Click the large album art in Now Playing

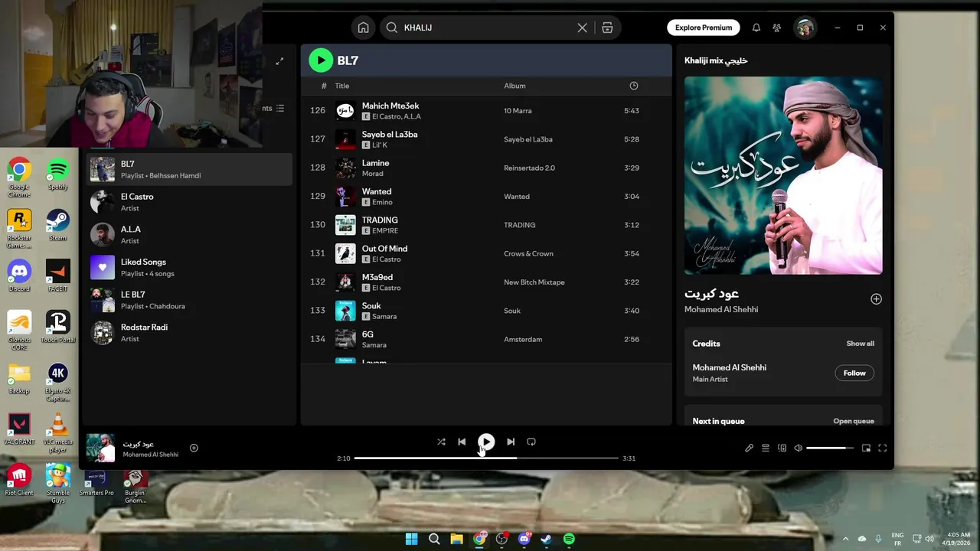783,175
